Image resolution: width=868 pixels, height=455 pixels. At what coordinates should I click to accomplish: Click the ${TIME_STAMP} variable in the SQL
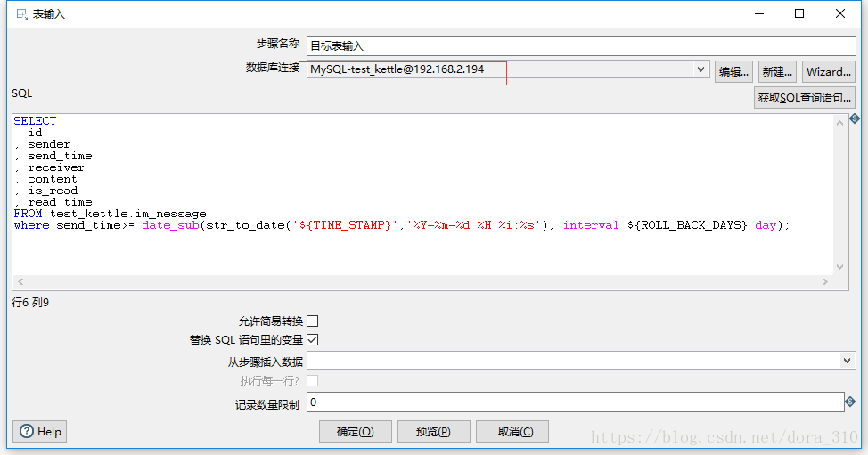346,225
